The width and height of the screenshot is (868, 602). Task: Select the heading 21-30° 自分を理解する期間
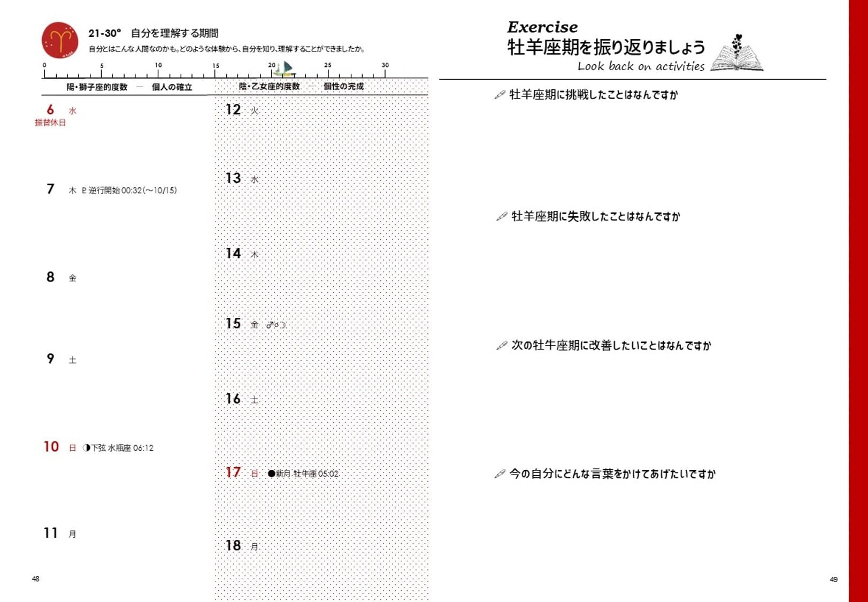click(x=153, y=33)
